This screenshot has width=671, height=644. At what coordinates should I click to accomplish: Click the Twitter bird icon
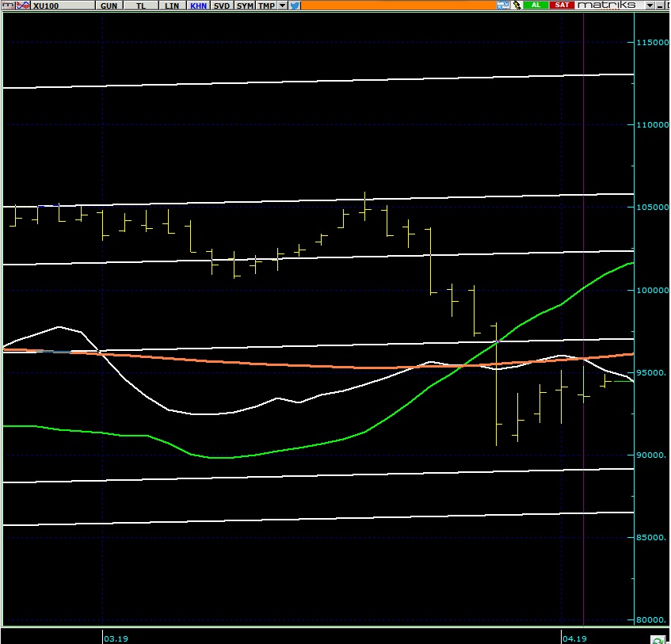[295, 6]
